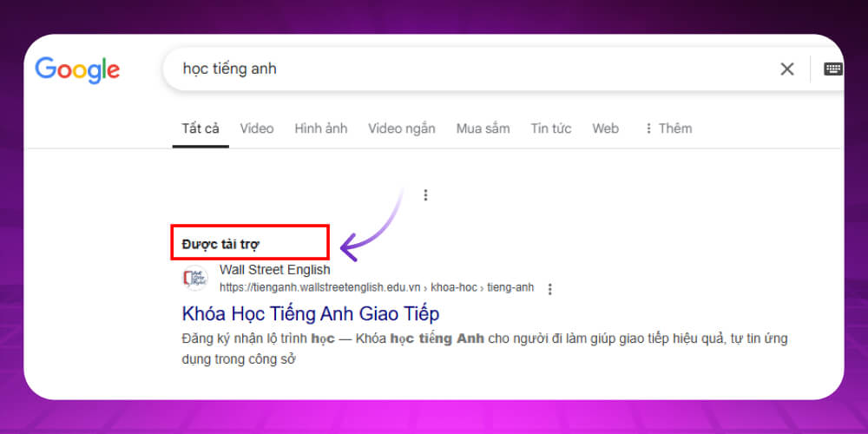The image size is (868, 434).
Task: Clear the search query with X
Action: click(786, 69)
